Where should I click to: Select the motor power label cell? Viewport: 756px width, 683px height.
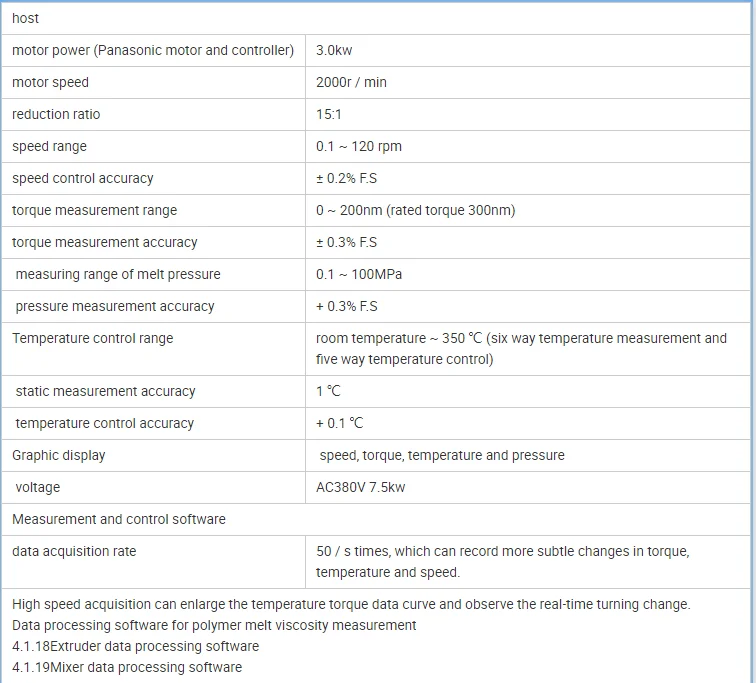point(153,50)
